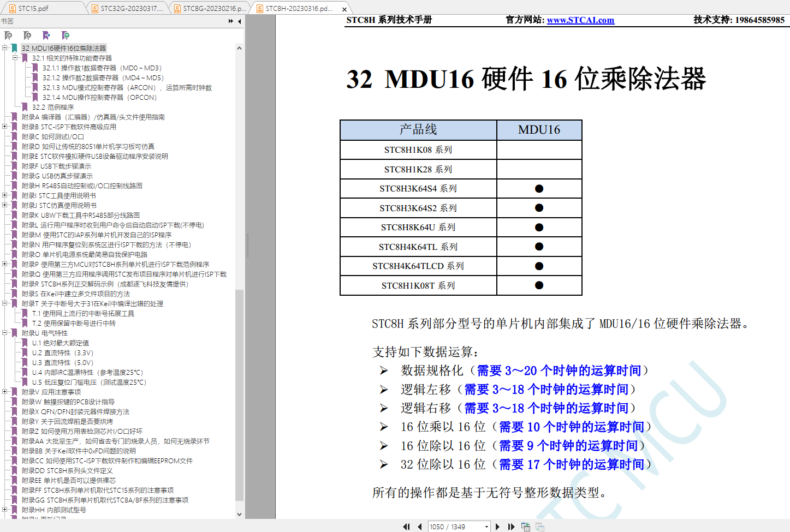The image size is (790, 532).
Task: Click the bookmarks panel vertical scrollbar thumb
Action: [239, 394]
